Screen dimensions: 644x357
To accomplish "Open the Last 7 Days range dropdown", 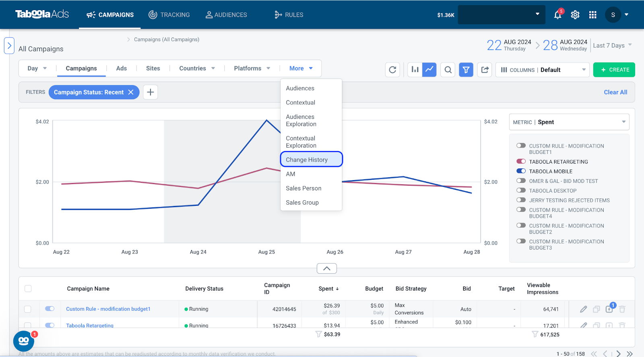I will coord(612,46).
